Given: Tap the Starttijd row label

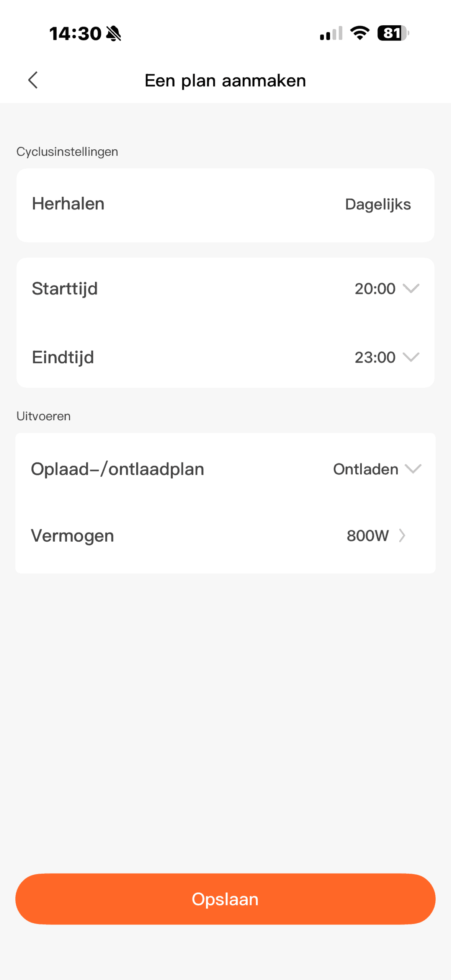Looking at the screenshot, I should coord(65,289).
